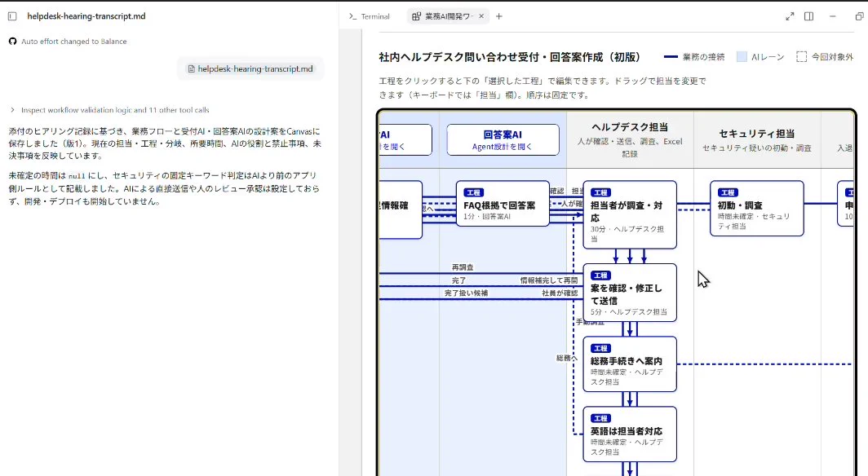Image resolution: width=868 pixels, height=476 pixels.
Task: Click the 業務の接続 legend line
Action: coord(671,57)
